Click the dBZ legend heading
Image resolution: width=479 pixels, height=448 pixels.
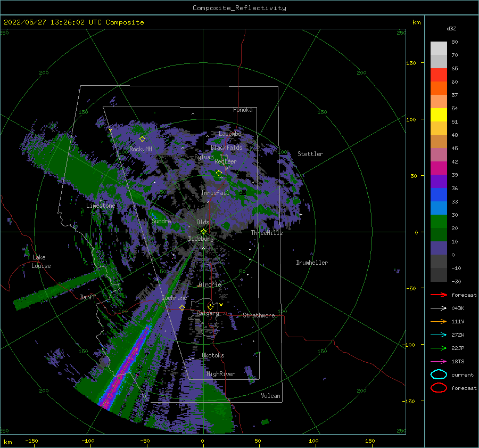point(451,28)
